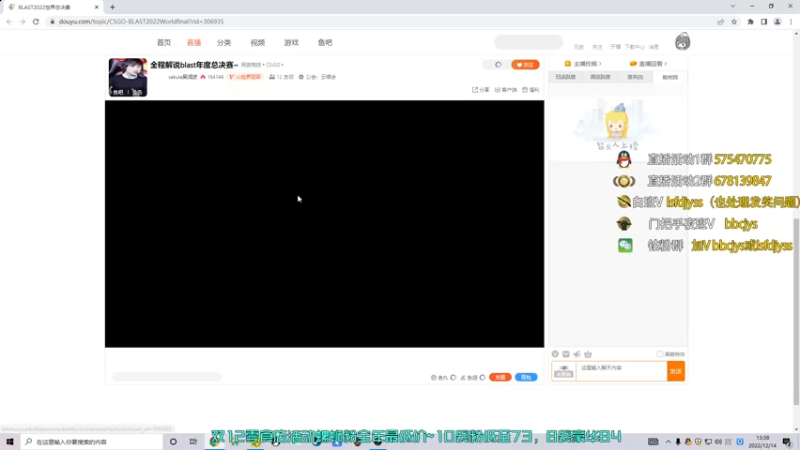
Task: Click megaphone icon above chat input
Action: [x=577, y=354]
